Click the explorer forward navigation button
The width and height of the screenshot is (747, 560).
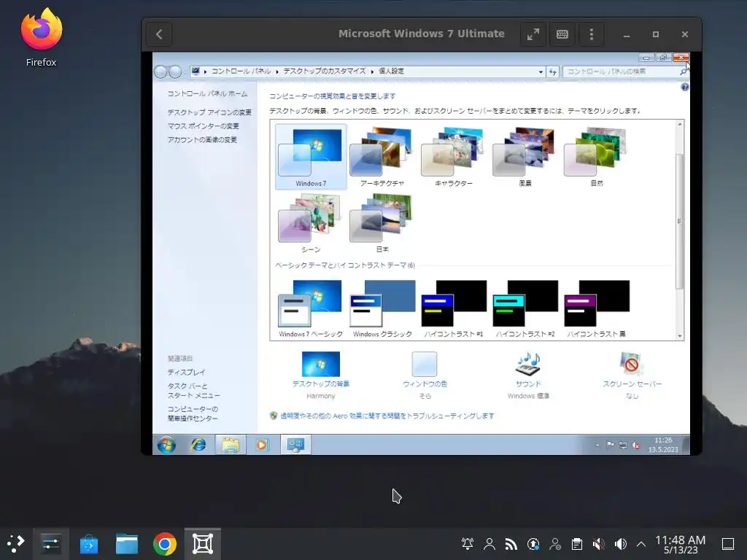pos(175,72)
